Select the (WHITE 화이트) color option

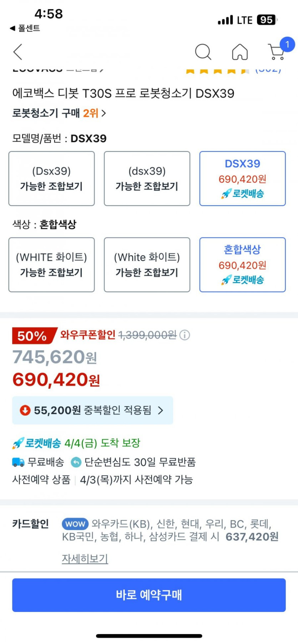click(51, 265)
